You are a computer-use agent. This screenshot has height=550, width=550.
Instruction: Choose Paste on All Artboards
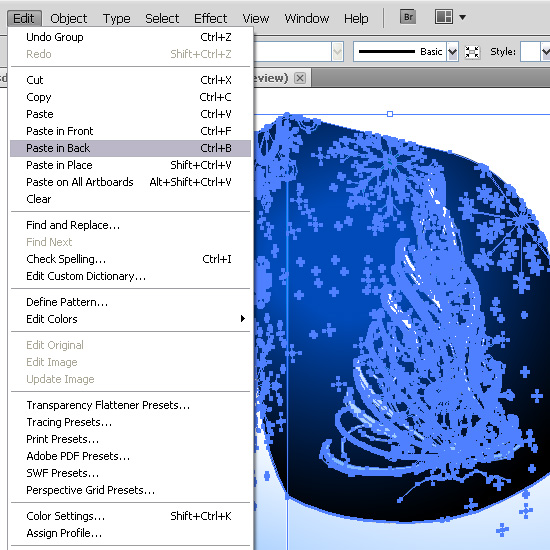pyautogui.click(x=130, y=182)
